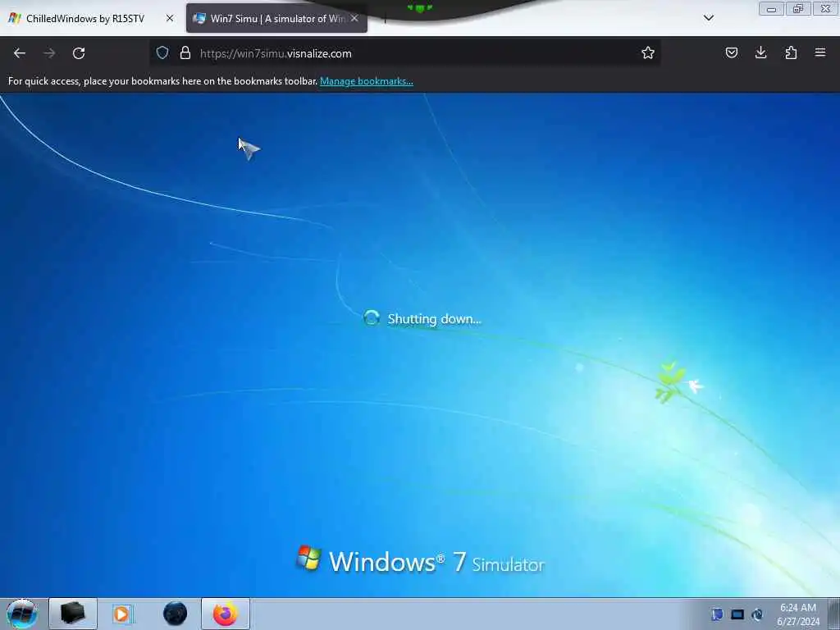Image resolution: width=840 pixels, height=630 pixels.
Task: Click the spinning loading circle
Action: 372,317
